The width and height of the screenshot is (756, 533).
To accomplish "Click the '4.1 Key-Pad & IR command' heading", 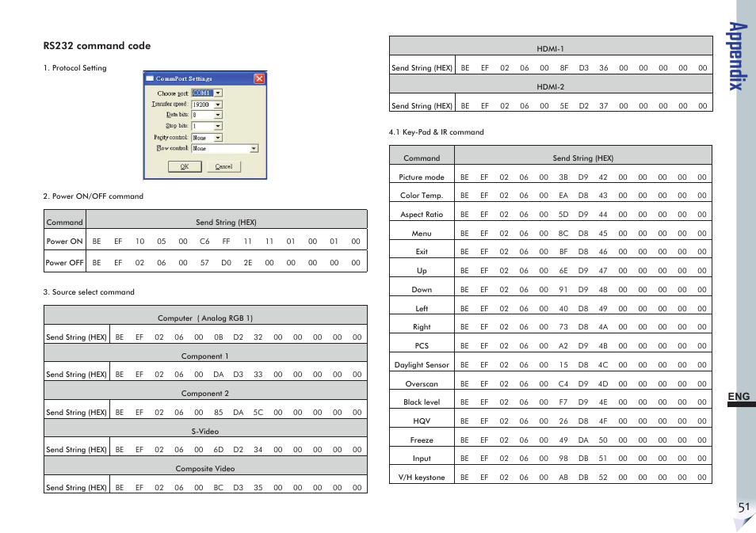I will coord(437,132).
